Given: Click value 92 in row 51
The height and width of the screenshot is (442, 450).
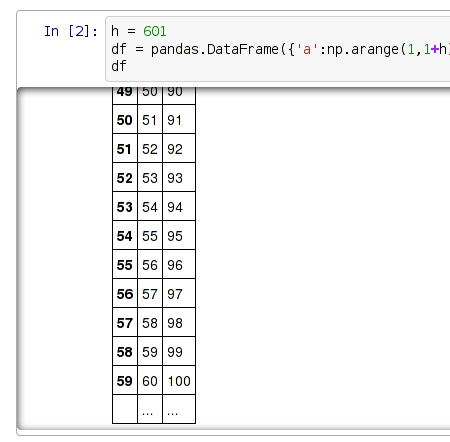Looking at the screenshot, I should 179,148.
